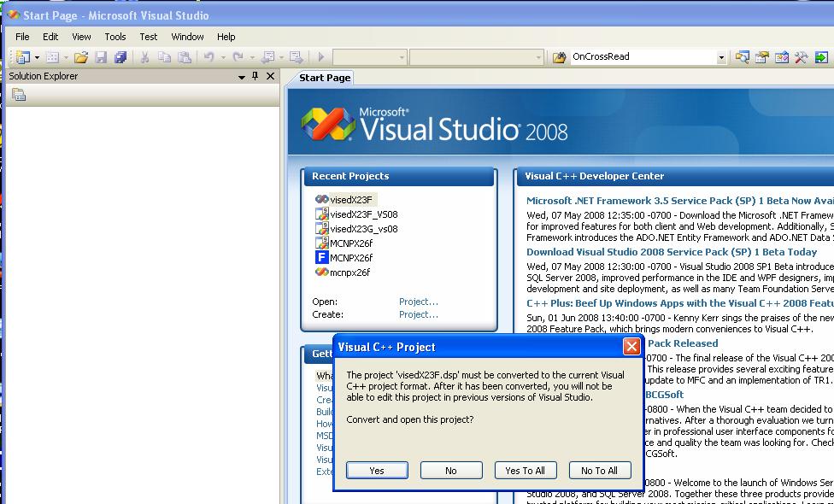The height and width of the screenshot is (504, 834).
Task: Click the Save floppy disk icon
Action: pyautogui.click(x=101, y=57)
